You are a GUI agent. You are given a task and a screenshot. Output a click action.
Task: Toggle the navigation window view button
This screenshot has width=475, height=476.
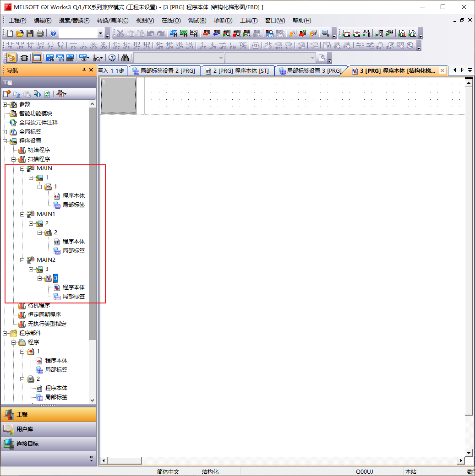point(12,58)
